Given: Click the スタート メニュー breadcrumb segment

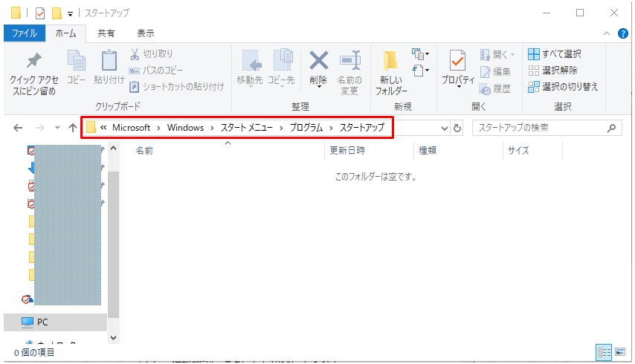Looking at the screenshot, I should point(247,128).
